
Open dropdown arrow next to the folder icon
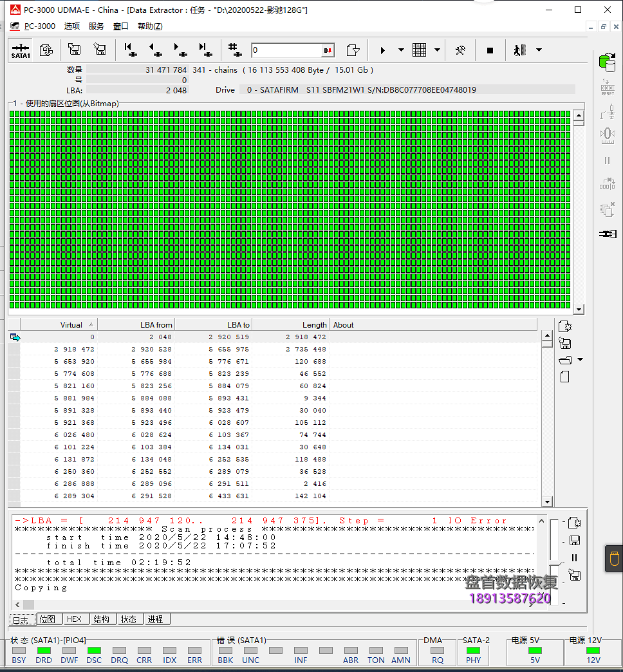click(x=580, y=360)
